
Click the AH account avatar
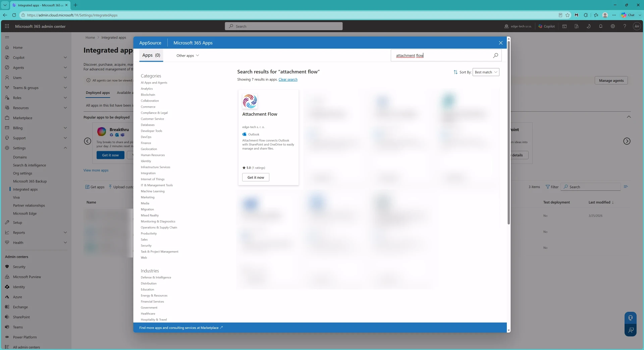point(637,26)
